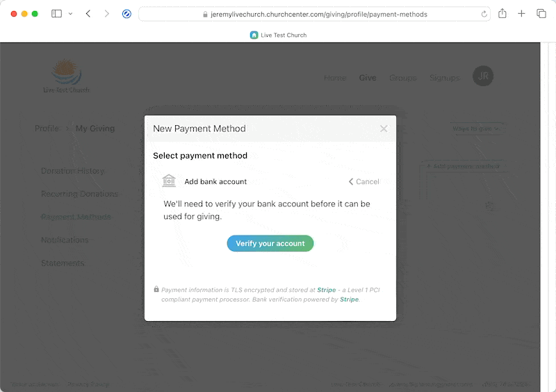Click the JR profile avatar
Image resolution: width=556 pixels, height=392 pixels.
483,76
